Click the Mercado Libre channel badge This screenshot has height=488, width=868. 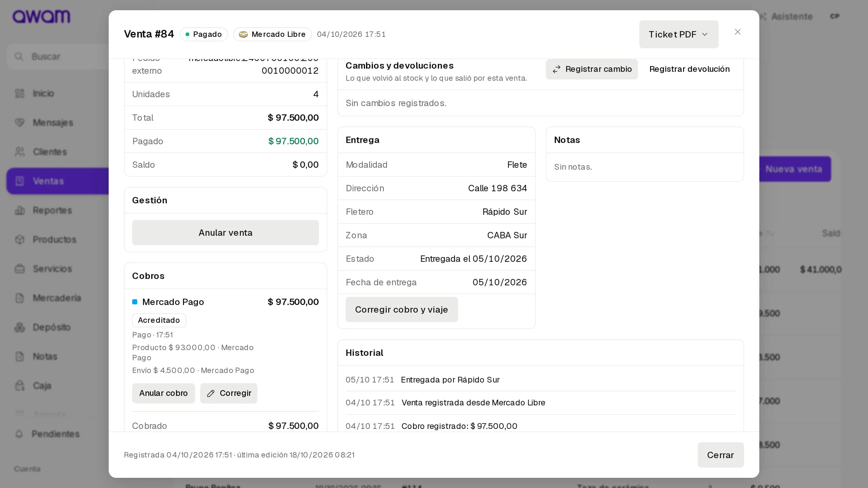272,34
